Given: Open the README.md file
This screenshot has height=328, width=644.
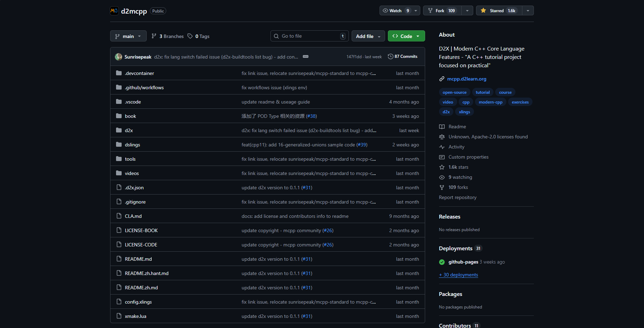Looking at the screenshot, I should pos(138,259).
